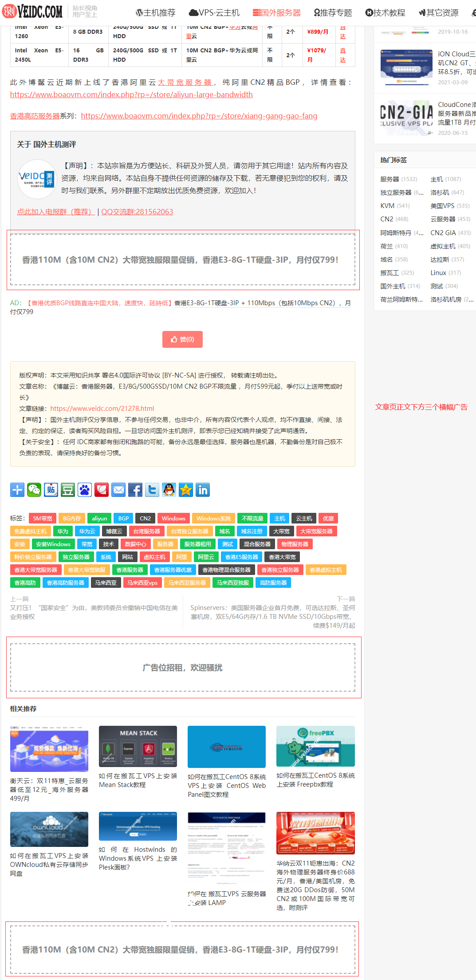Open the 技术教程 menu item
Viewport: 476px width, 980px height.
click(385, 13)
